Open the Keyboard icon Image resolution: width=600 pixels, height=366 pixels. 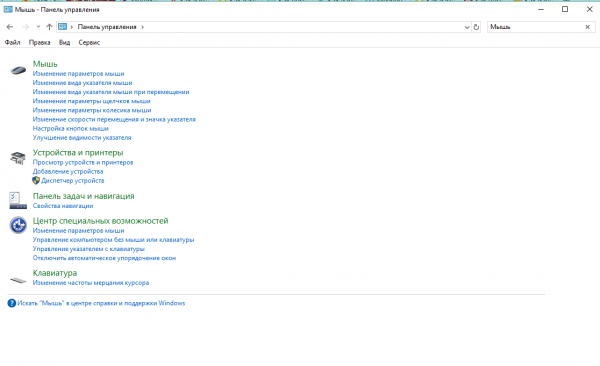point(18,281)
